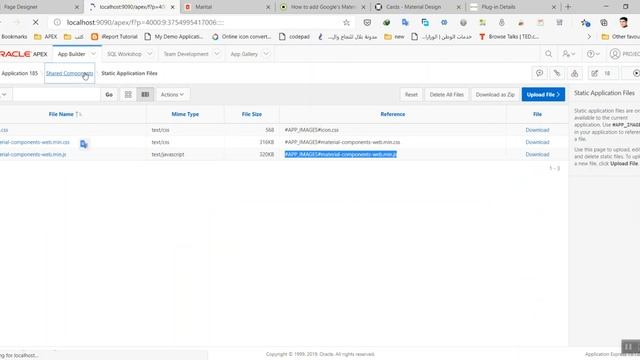Click the edit page 18 pencil button

coord(602,73)
